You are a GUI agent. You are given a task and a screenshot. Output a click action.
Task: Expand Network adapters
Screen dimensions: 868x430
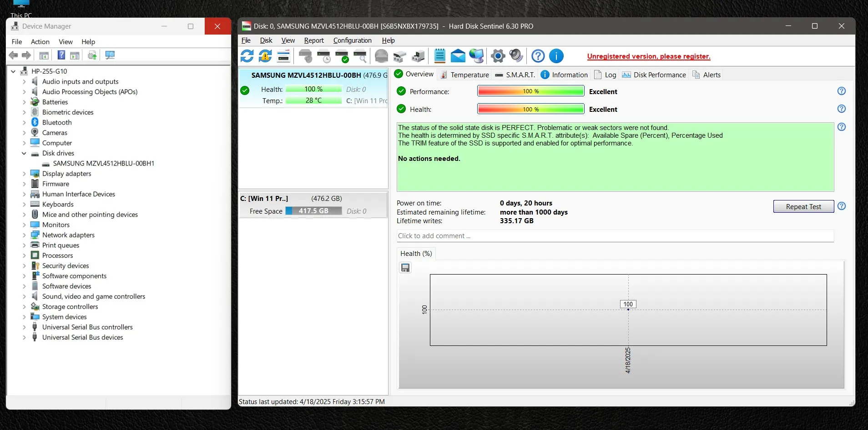coord(24,235)
